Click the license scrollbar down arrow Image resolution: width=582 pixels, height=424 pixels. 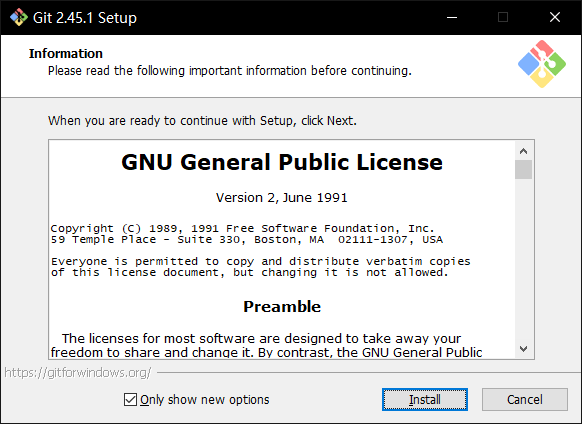point(523,349)
